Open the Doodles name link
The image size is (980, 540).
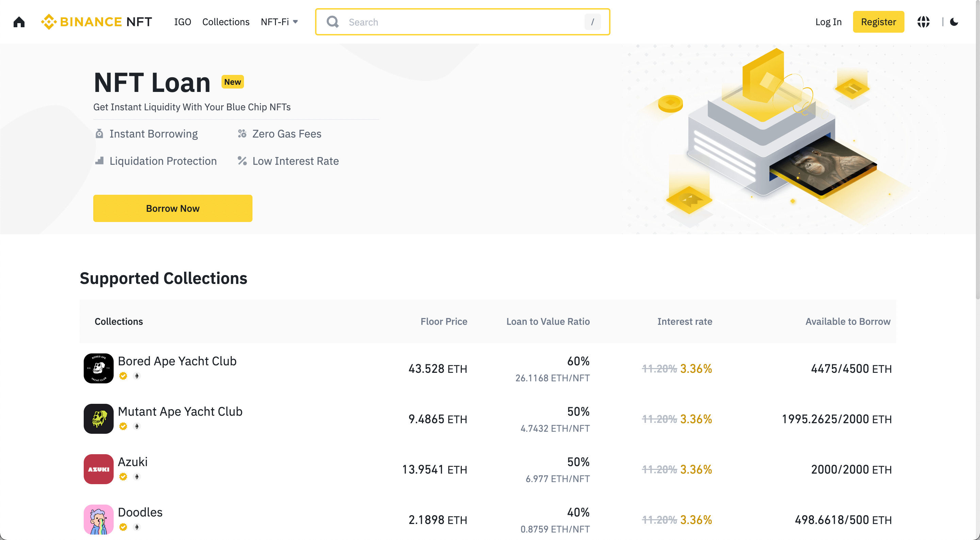(x=140, y=512)
